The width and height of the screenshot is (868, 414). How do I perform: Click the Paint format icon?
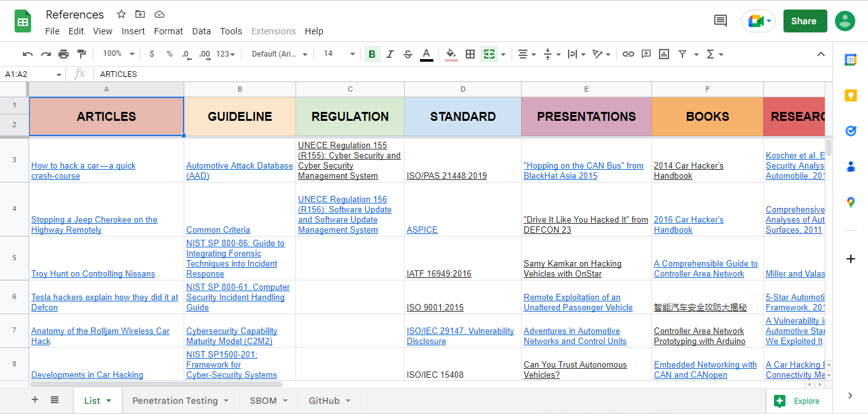(81, 54)
